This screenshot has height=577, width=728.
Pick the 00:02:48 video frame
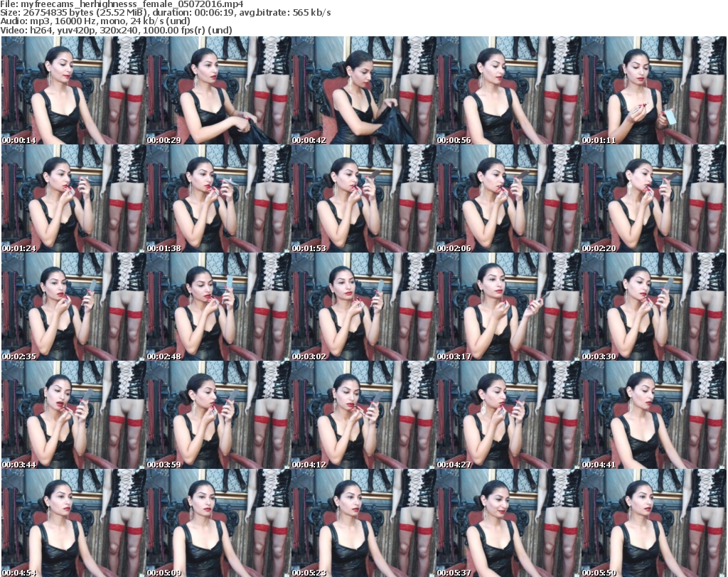pyautogui.click(x=219, y=307)
